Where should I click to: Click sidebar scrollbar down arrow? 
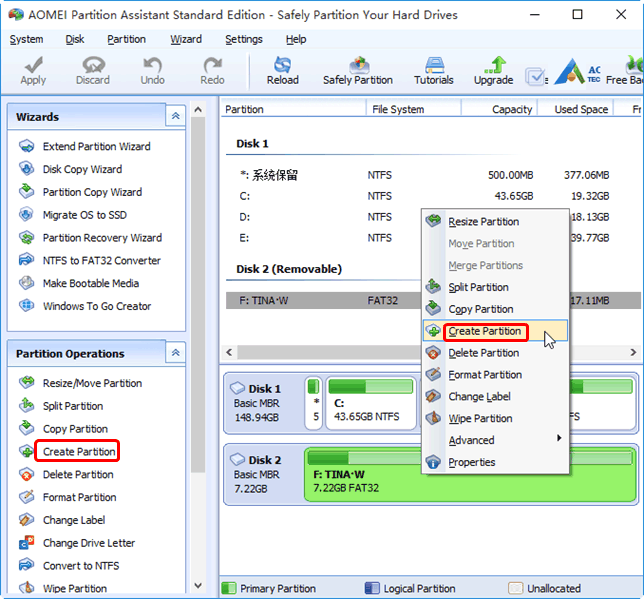click(198, 585)
